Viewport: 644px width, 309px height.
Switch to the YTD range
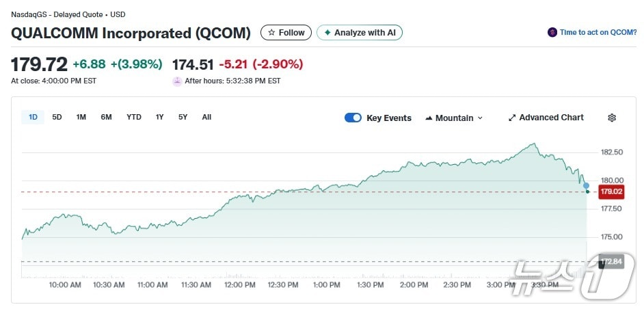tap(134, 117)
